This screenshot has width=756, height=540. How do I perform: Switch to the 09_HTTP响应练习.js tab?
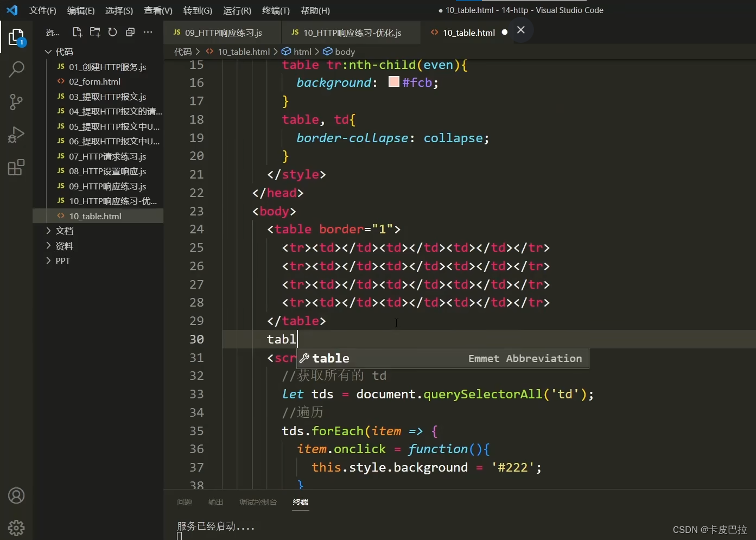[223, 33]
